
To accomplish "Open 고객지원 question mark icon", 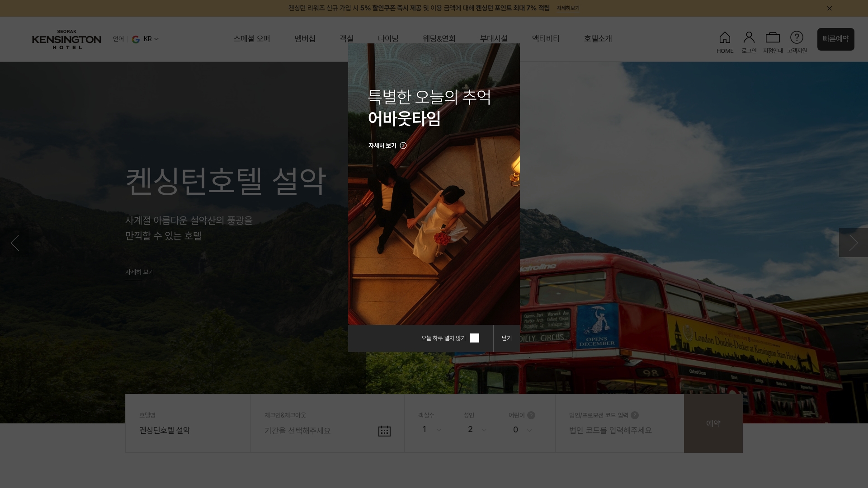I will tap(797, 38).
